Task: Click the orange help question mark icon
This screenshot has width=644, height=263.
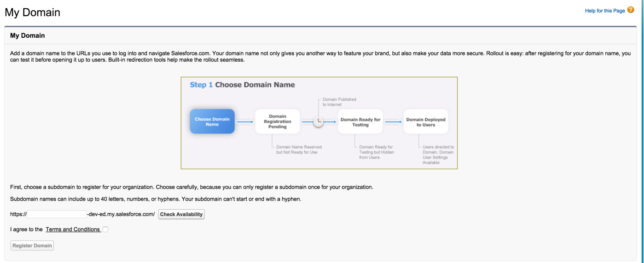Action: click(631, 10)
